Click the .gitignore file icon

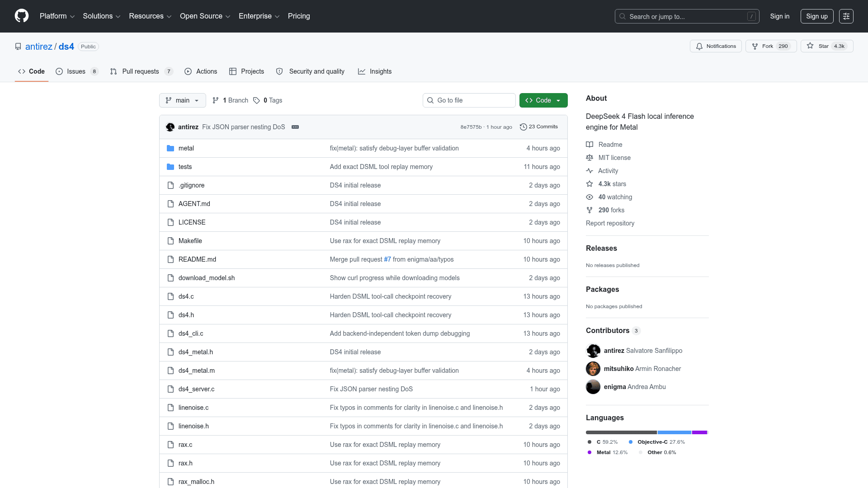point(170,185)
